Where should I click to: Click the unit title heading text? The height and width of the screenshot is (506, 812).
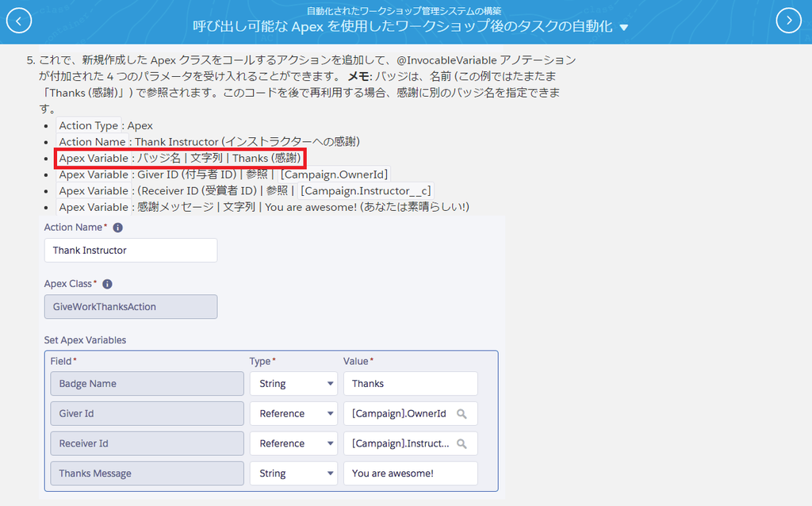coord(402,26)
